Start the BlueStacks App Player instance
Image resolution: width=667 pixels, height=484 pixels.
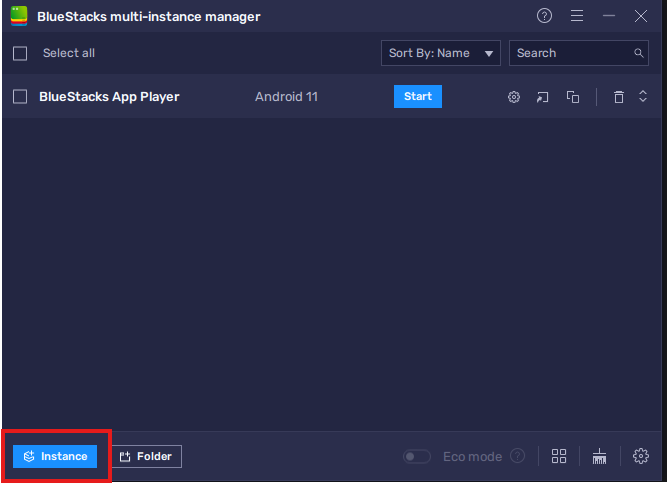[417, 96]
